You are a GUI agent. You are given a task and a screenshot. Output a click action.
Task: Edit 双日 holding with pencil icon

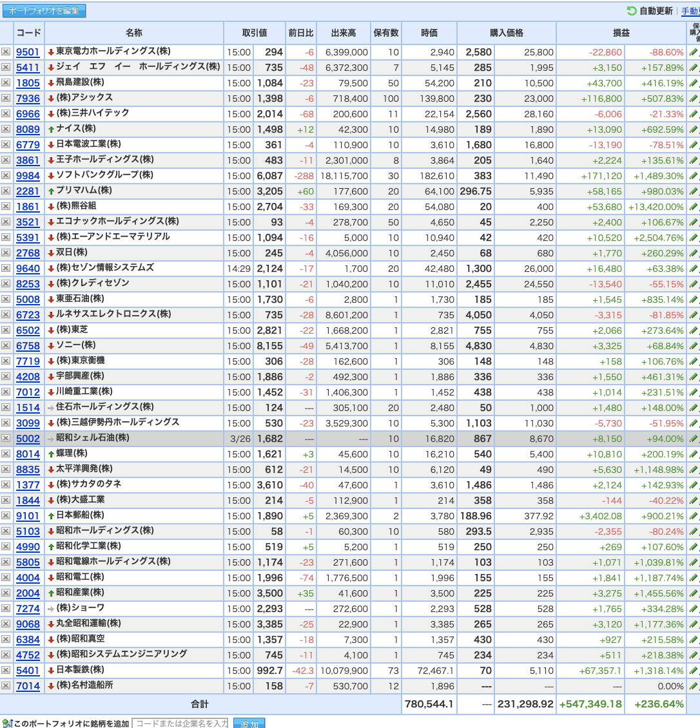(694, 253)
